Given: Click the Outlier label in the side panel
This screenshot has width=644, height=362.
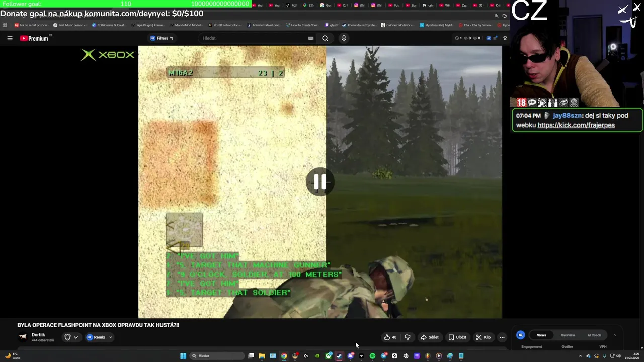Looking at the screenshot, I should [x=567, y=346].
